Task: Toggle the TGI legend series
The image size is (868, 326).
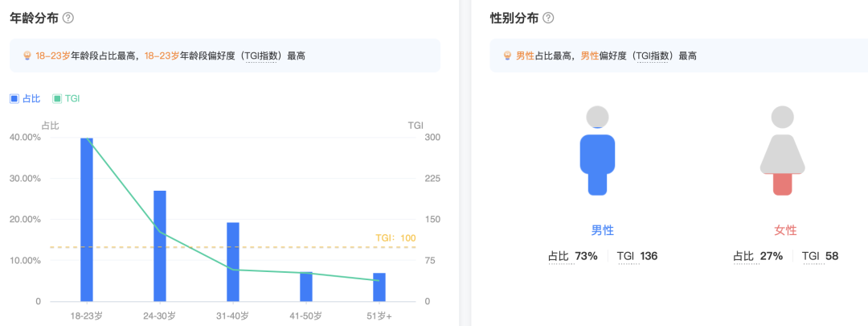Action: [66, 98]
